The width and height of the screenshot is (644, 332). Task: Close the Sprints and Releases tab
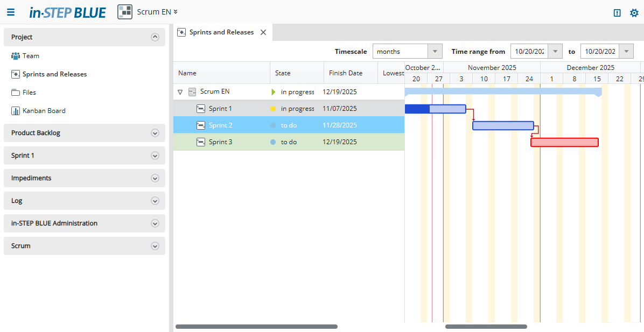coord(263,32)
